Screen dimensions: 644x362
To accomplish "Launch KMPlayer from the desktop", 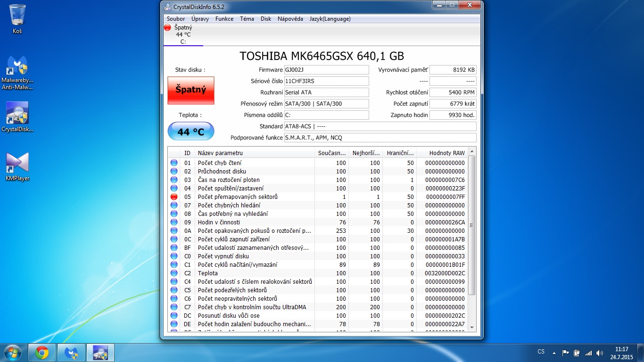I will click(17, 166).
